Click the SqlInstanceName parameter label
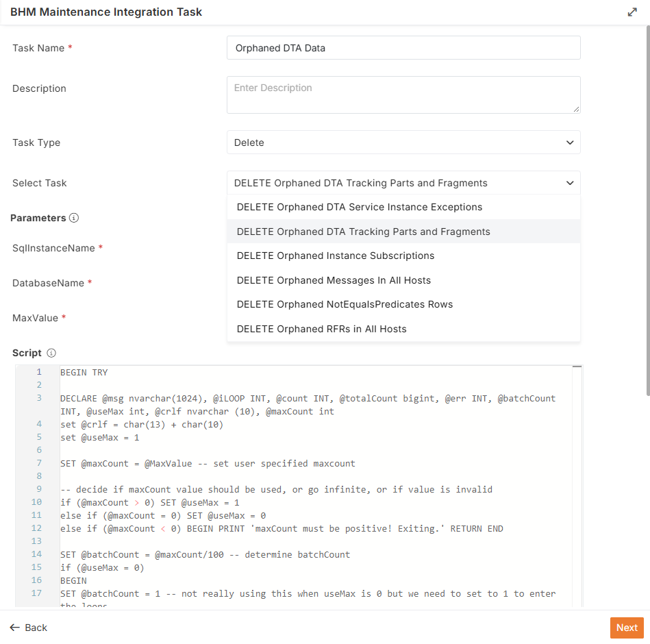 [x=53, y=248]
